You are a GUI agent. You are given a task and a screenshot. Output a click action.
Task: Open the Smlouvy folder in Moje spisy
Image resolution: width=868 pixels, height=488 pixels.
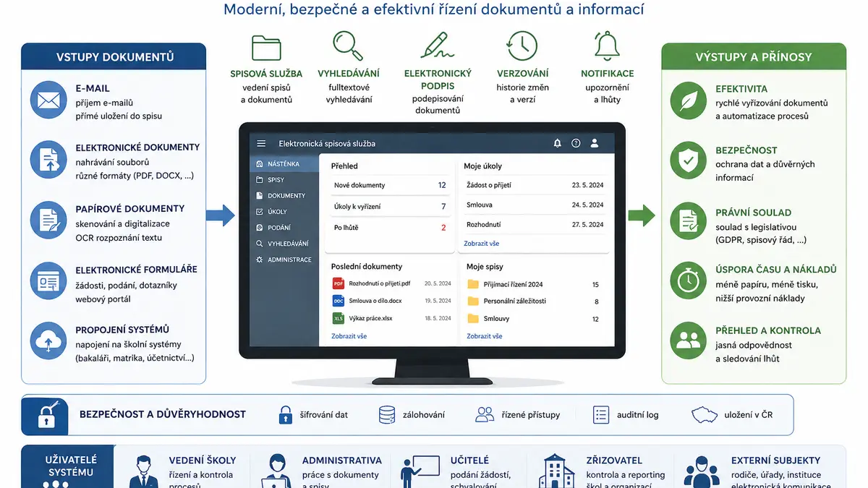click(533, 319)
